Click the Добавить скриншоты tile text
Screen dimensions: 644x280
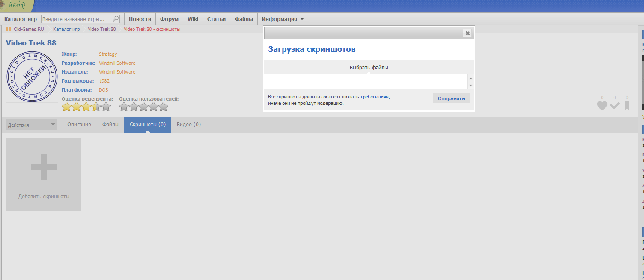pyautogui.click(x=44, y=197)
